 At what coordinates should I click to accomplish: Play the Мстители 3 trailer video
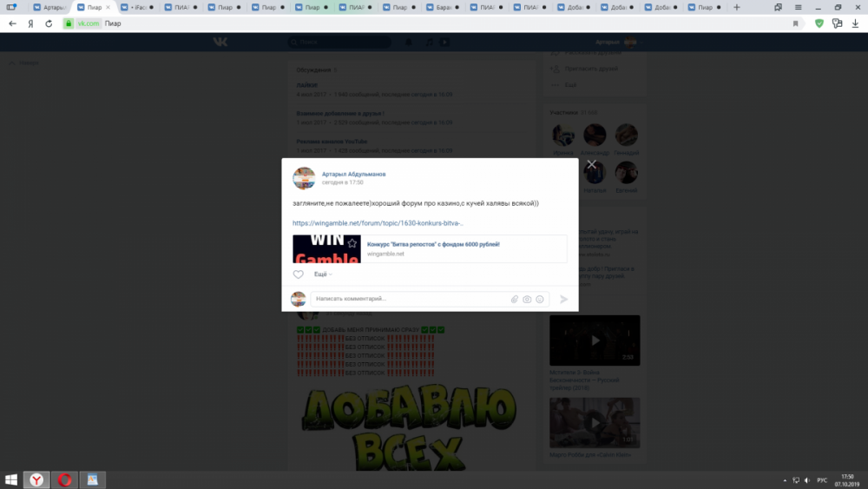595,340
